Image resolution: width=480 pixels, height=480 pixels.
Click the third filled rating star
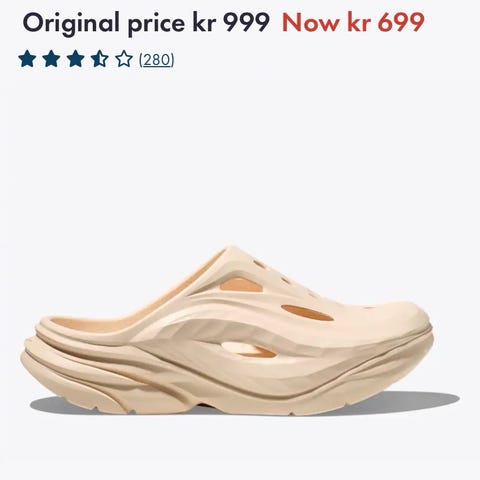[75, 59]
